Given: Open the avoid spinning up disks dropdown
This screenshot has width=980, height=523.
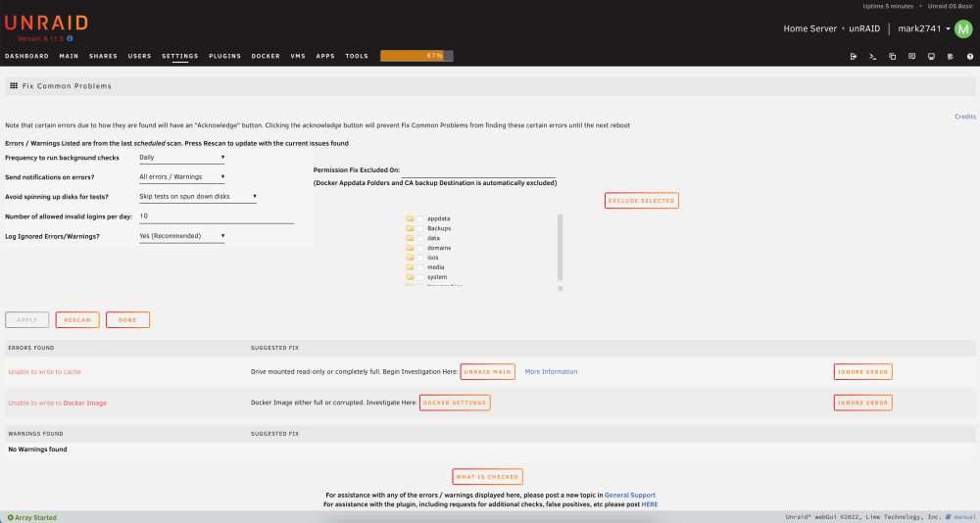Looking at the screenshot, I should 198,196.
